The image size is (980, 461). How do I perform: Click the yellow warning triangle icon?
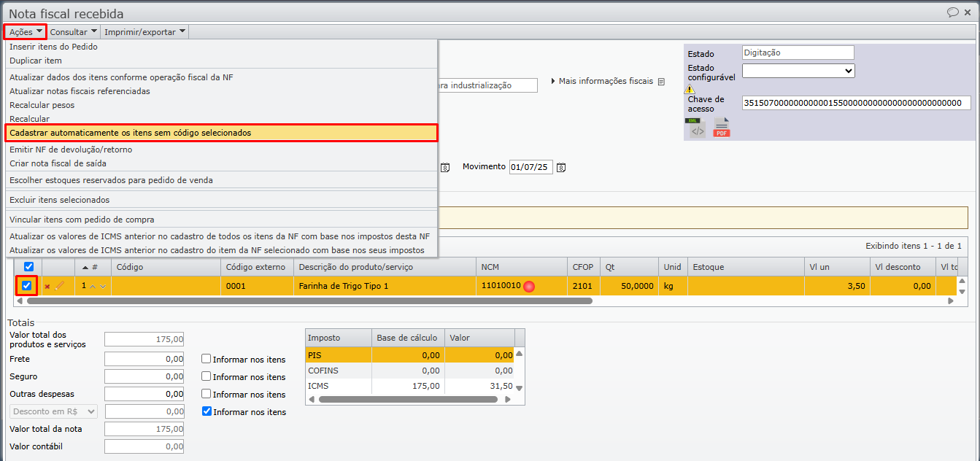coord(690,89)
